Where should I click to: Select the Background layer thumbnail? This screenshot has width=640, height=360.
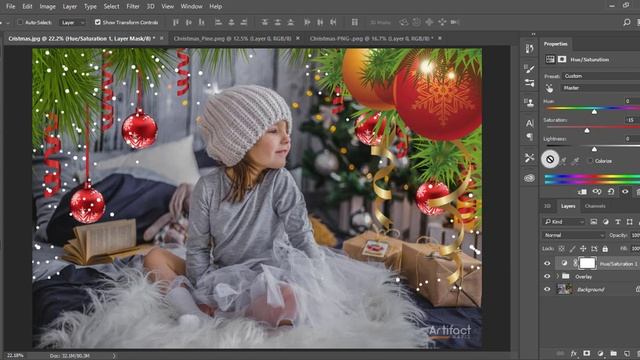(564, 289)
